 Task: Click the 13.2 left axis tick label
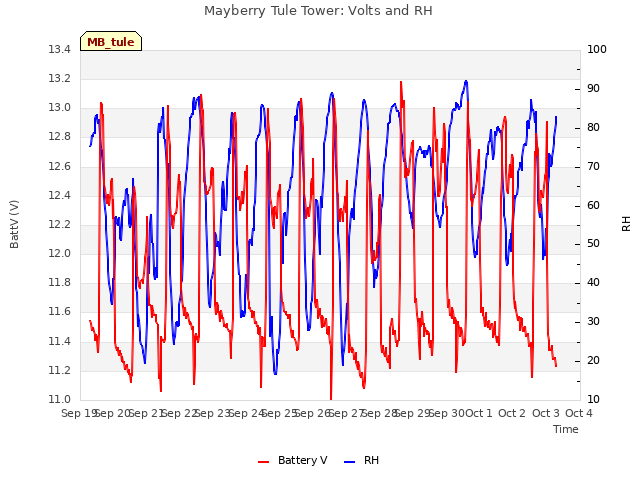tap(60, 78)
